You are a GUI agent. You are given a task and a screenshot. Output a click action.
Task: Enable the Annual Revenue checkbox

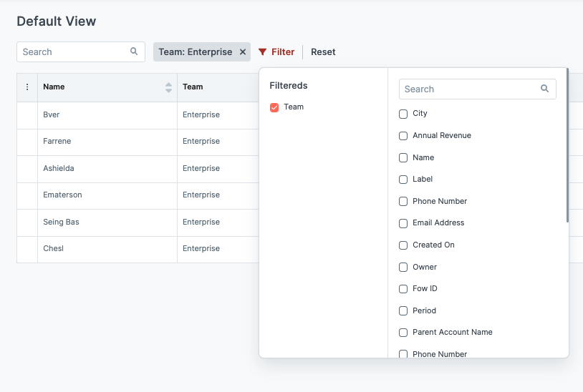403,136
